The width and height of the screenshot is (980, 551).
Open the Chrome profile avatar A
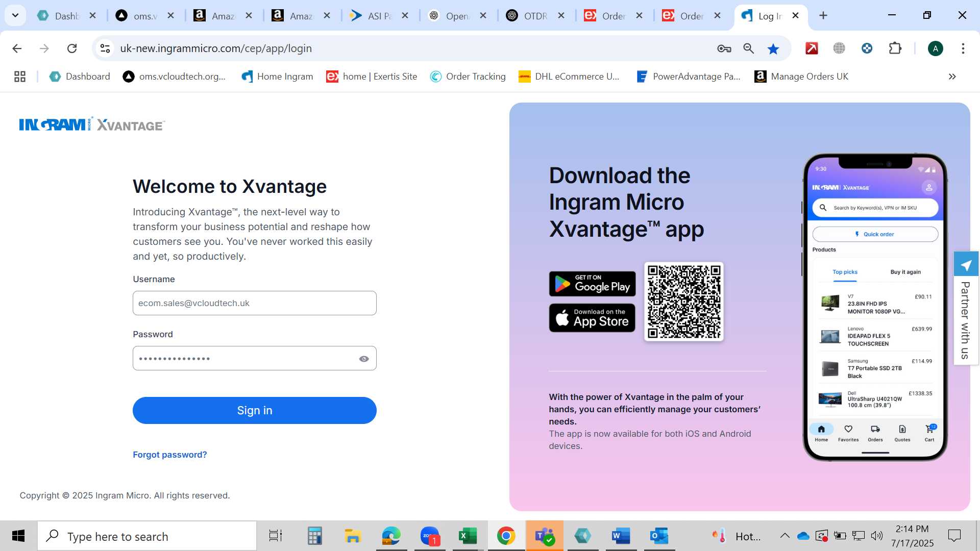pos(936,48)
